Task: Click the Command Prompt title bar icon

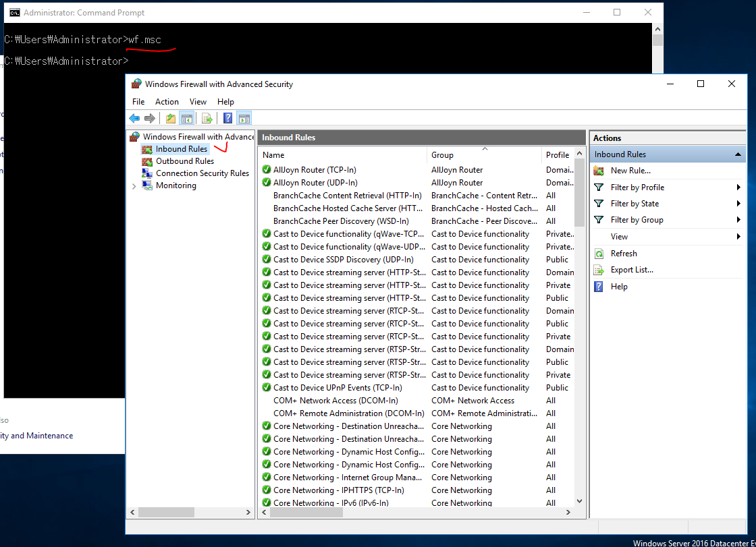Action: click(x=15, y=13)
